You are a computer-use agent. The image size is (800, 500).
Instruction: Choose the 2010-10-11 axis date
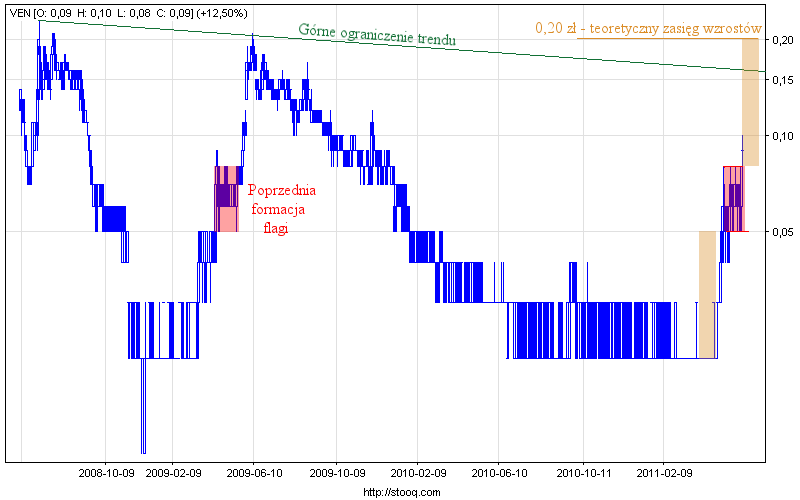583,471
